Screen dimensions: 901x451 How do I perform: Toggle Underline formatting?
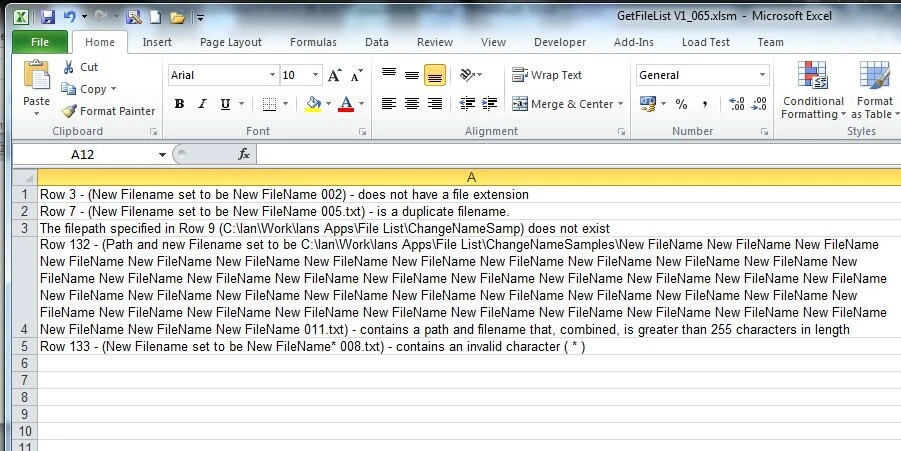[225, 104]
